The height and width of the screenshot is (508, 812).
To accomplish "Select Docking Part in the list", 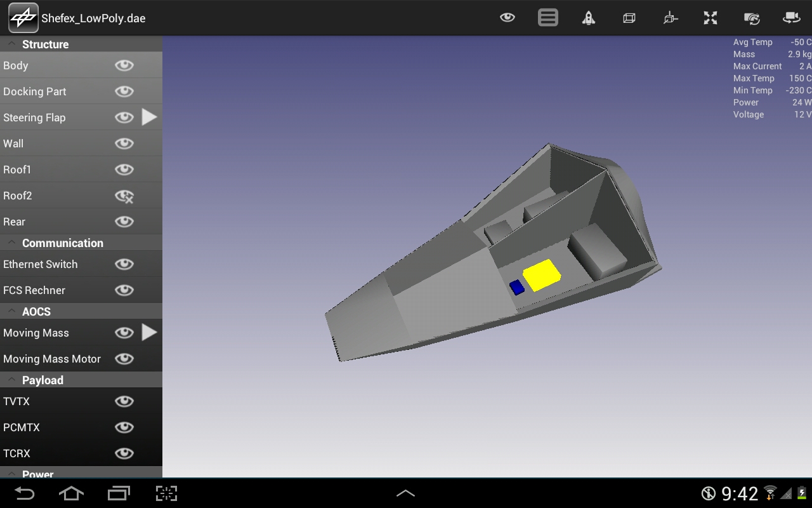I will pyautogui.click(x=35, y=91).
